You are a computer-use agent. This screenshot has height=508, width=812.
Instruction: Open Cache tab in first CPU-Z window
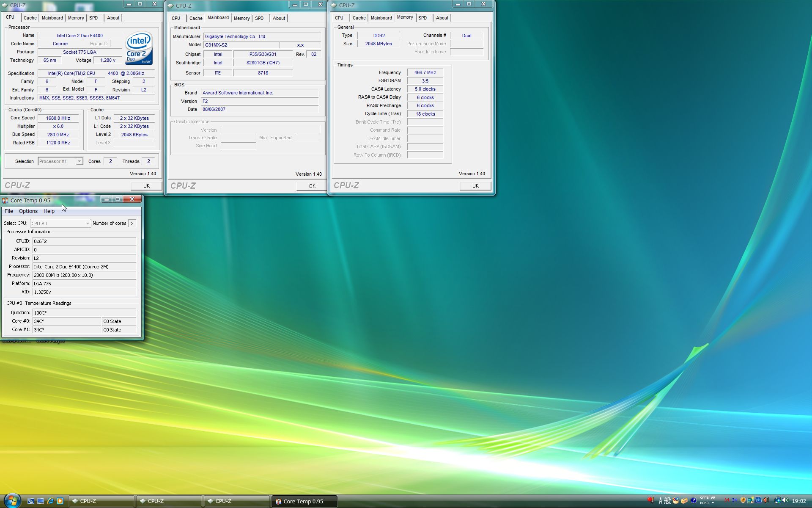click(x=30, y=18)
